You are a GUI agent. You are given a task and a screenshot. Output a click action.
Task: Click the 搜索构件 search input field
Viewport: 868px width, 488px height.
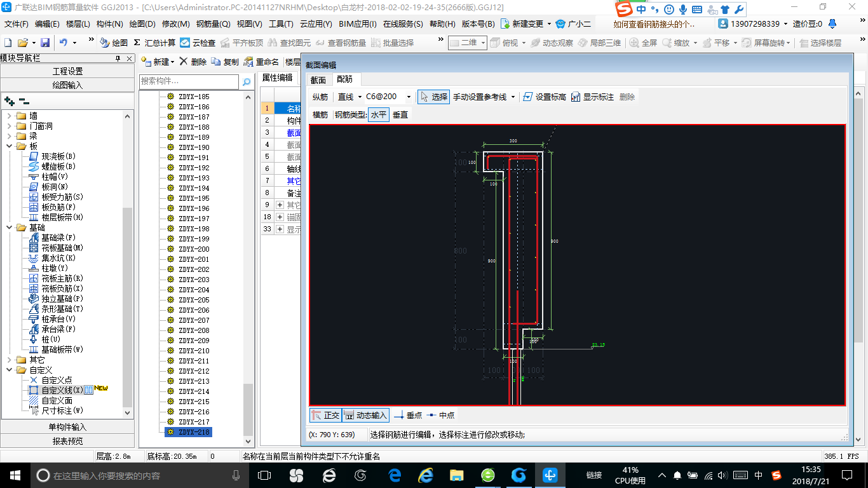pyautogui.click(x=189, y=81)
